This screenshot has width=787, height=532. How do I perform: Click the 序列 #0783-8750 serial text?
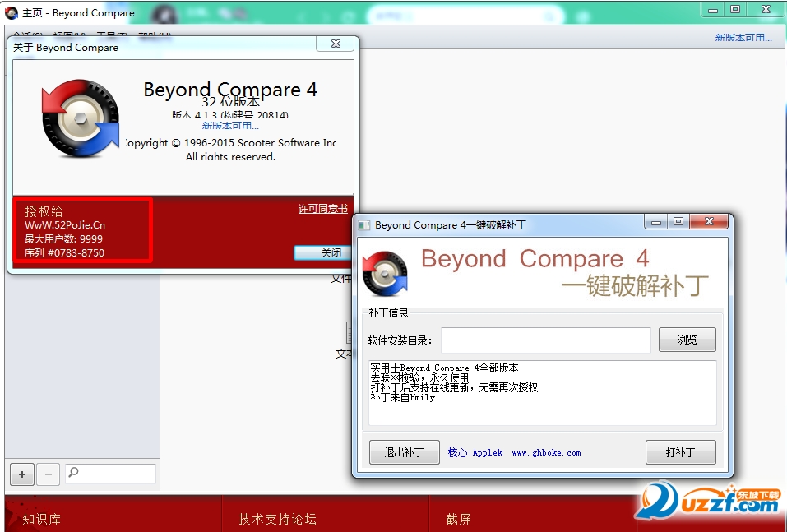64,253
